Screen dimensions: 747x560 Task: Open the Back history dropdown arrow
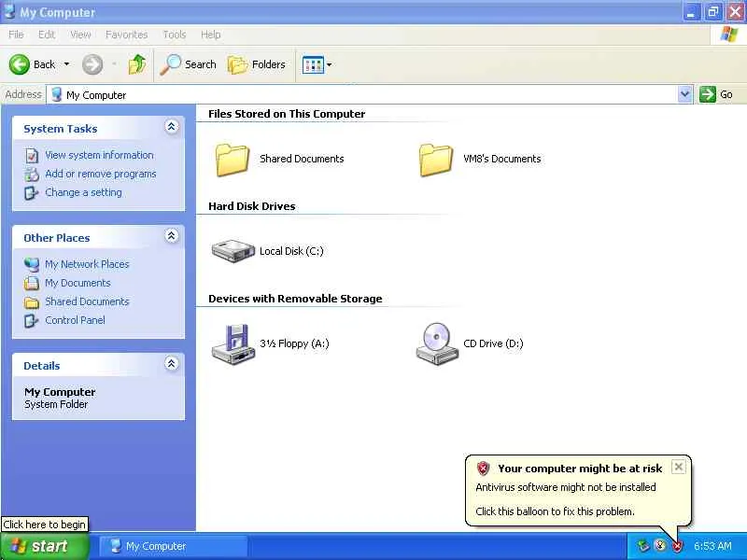(66, 64)
